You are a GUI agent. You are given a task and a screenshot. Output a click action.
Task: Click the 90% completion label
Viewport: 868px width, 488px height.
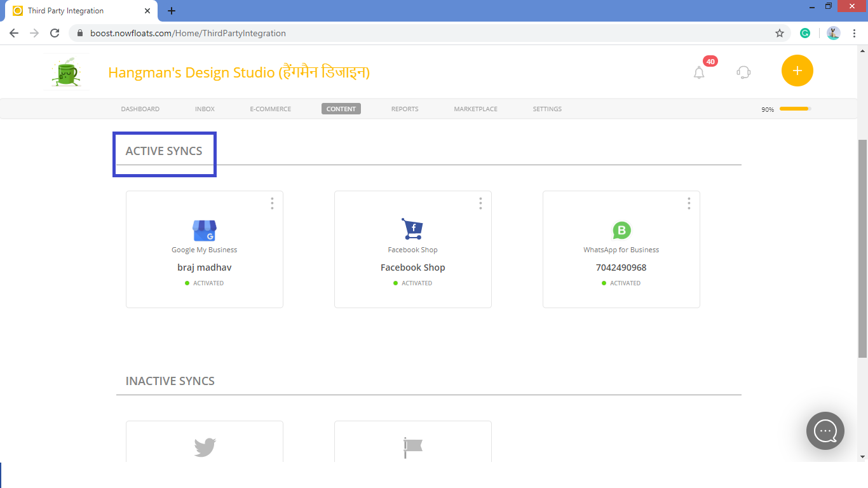[768, 110]
